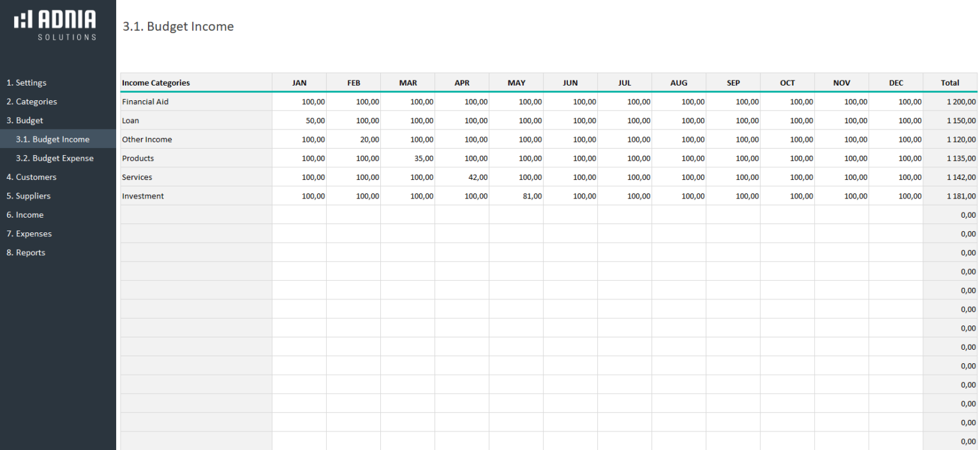980x450 pixels.
Task: Open the Expenses page
Action: pyautogui.click(x=30, y=234)
